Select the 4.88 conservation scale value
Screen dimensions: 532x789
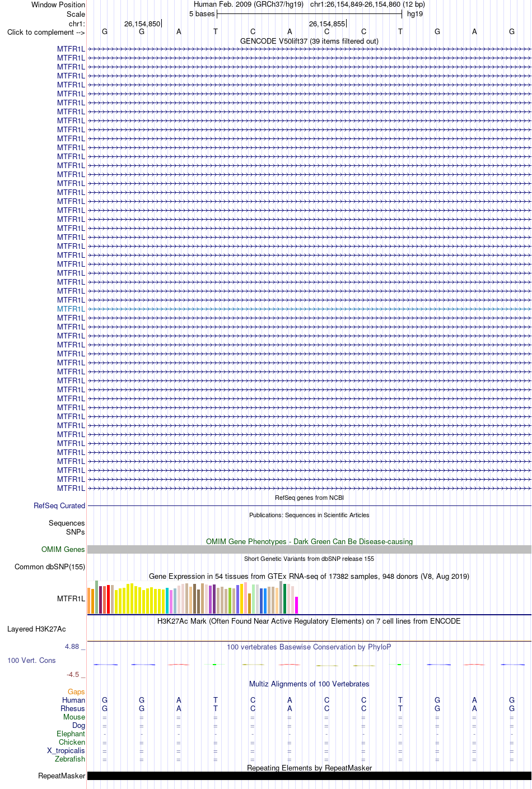[72, 646]
